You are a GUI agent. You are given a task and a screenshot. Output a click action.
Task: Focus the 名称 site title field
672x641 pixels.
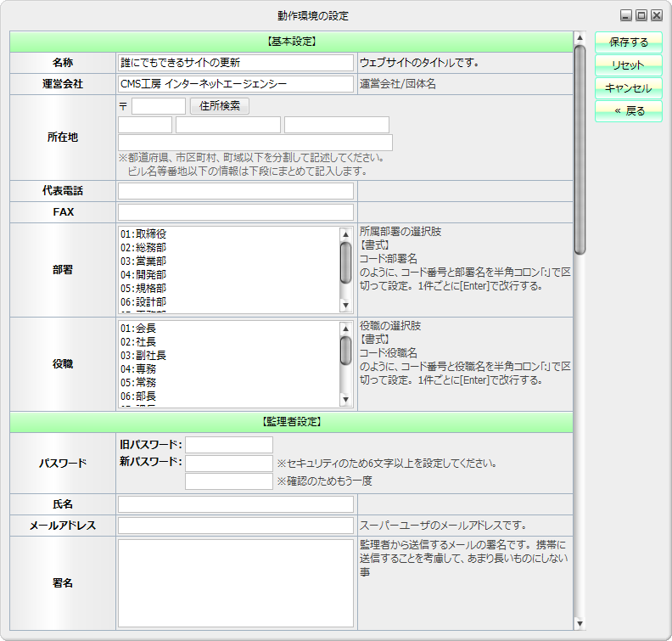point(235,63)
